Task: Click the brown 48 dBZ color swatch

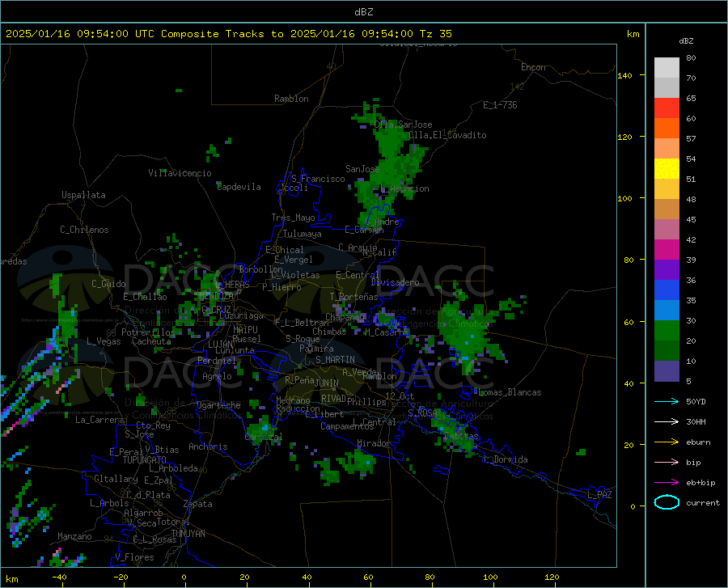Action: [x=667, y=209]
